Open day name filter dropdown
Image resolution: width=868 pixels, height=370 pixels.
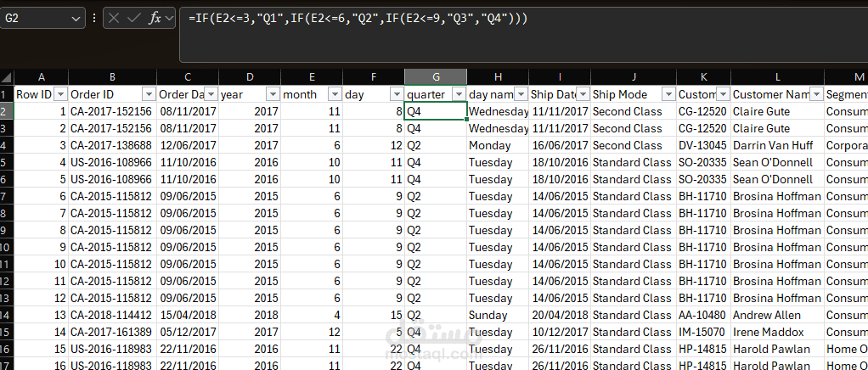[521, 94]
